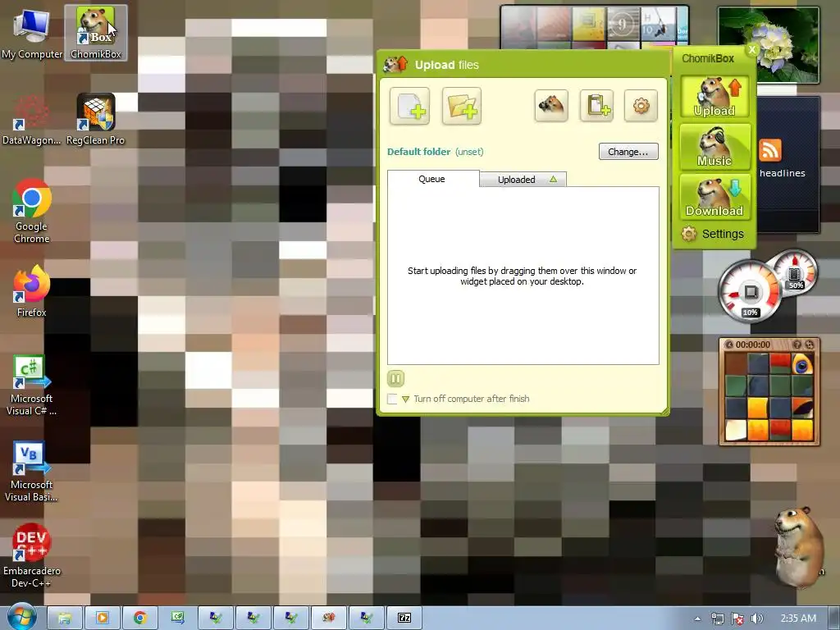This screenshot has width=840, height=630.
Task: Click the network tray icon
Action: [717, 619]
